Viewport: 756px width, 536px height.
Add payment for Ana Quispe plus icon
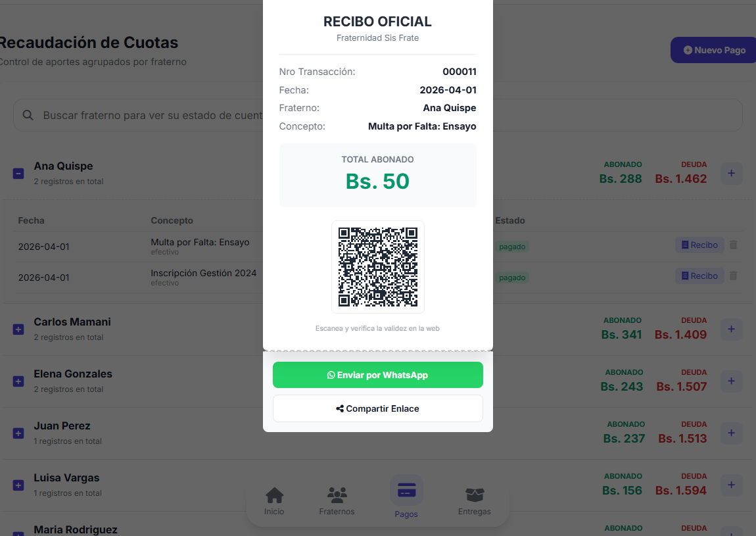coord(732,174)
